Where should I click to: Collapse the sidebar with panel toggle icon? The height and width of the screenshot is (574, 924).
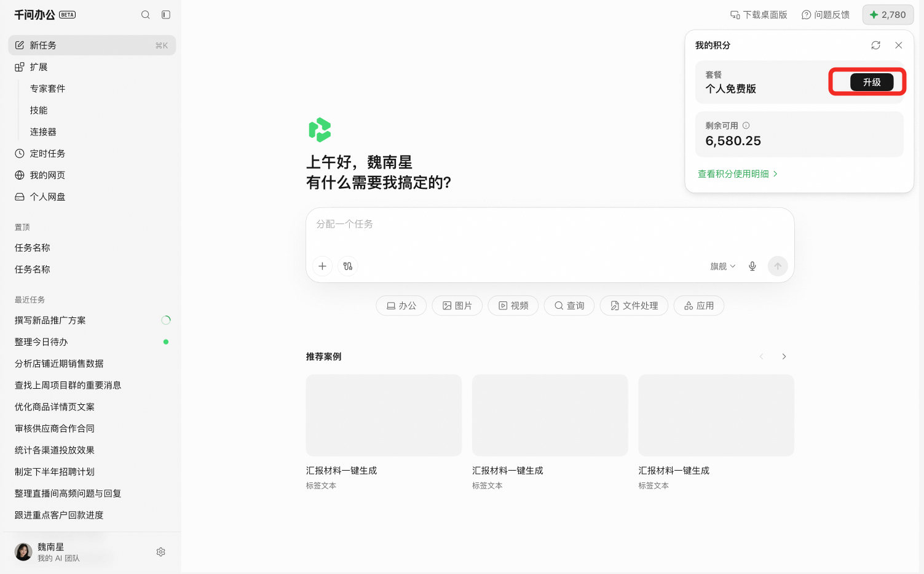tap(166, 15)
